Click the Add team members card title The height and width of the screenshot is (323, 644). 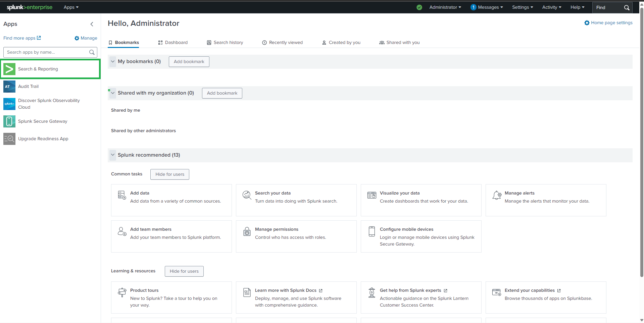[x=151, y=229]
